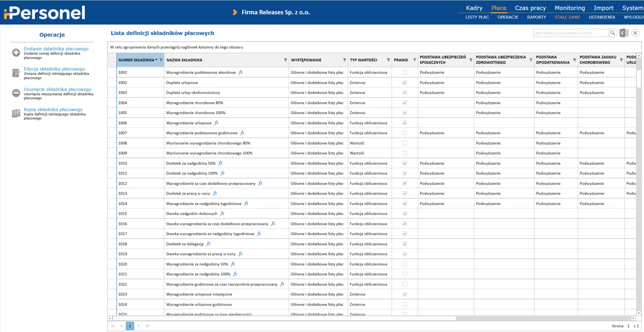Click the copy icon for payroll component
Screen dimensions: 644x332
point(16,114)
